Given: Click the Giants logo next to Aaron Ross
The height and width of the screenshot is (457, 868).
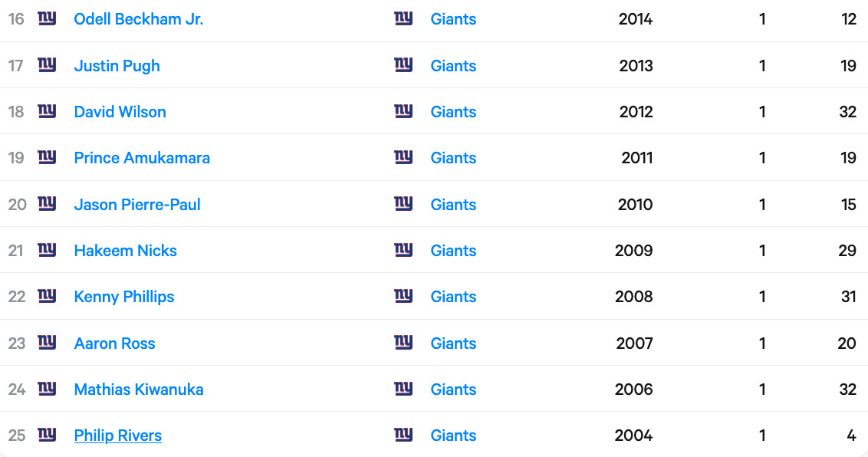Looking at the screenshot, I should pos(47,343).
